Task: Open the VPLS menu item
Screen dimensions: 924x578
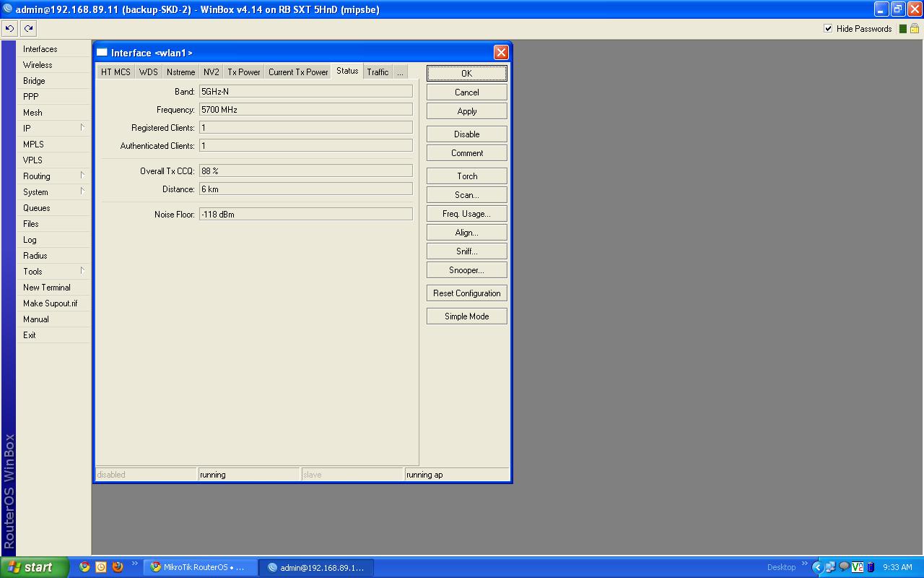Action: click(53, 160)
